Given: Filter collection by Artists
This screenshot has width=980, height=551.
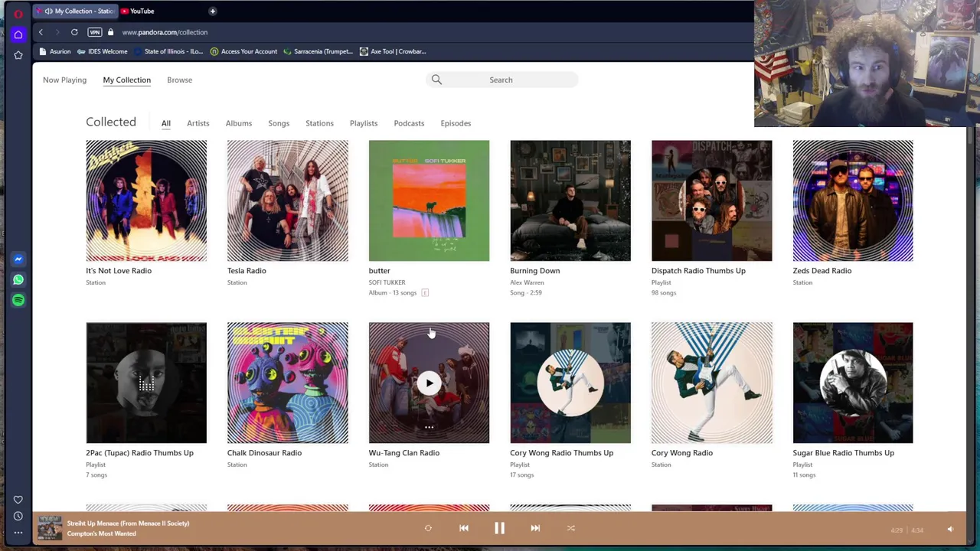Looking at the screenshot, I should (198, 123).
